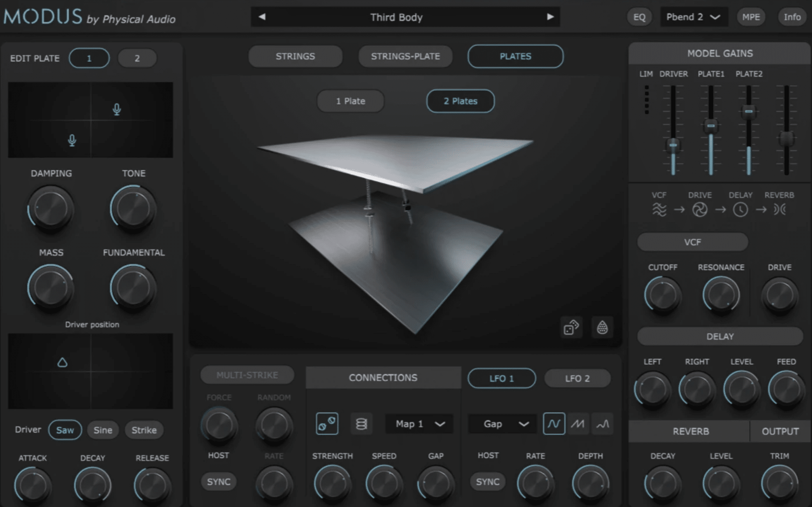The height and width of the screenshot is (507, 812).
Task: Toggle SYNC for the LFO Host
Action: point(488,482)
